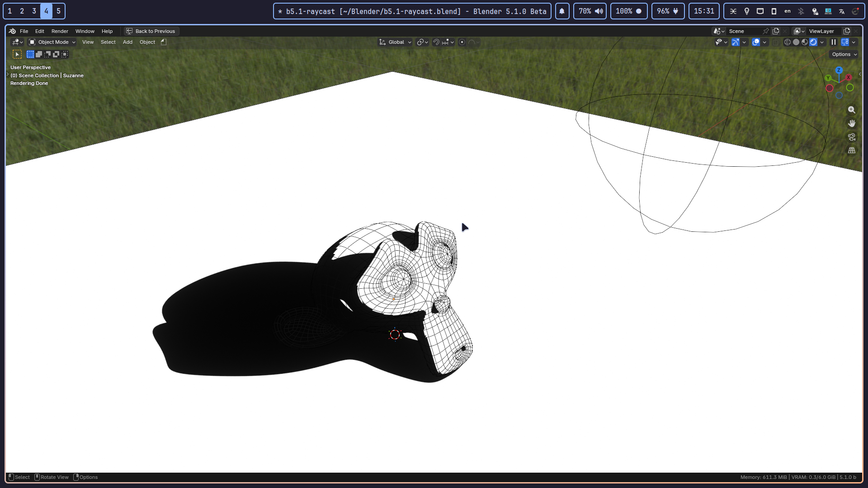868x488 pixels.
Task: Toggle show overlays button
Action: tap(756, 42)
